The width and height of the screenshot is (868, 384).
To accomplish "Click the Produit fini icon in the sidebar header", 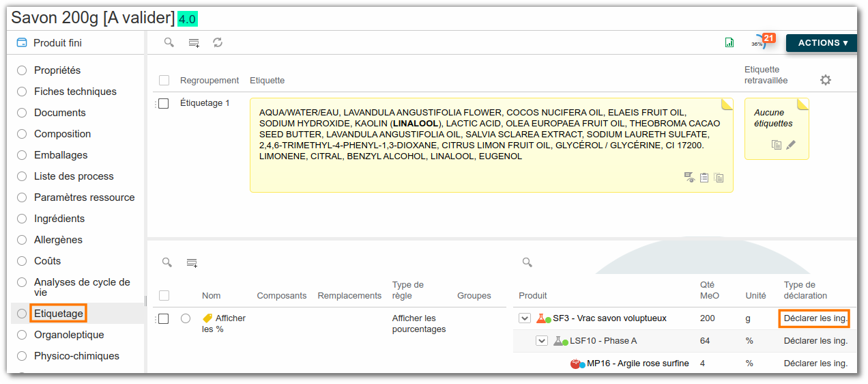I will click(x=22, y=43).
